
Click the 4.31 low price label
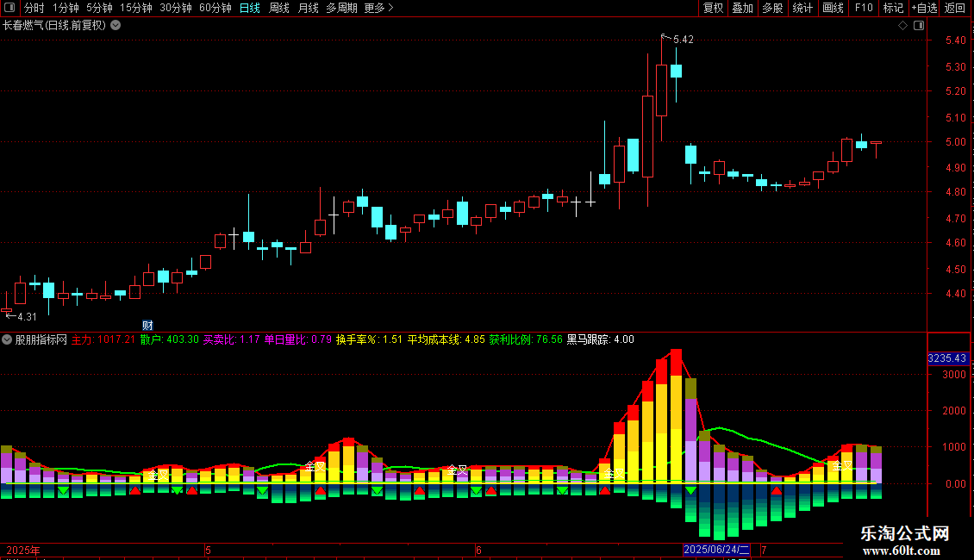click(27, 317)
